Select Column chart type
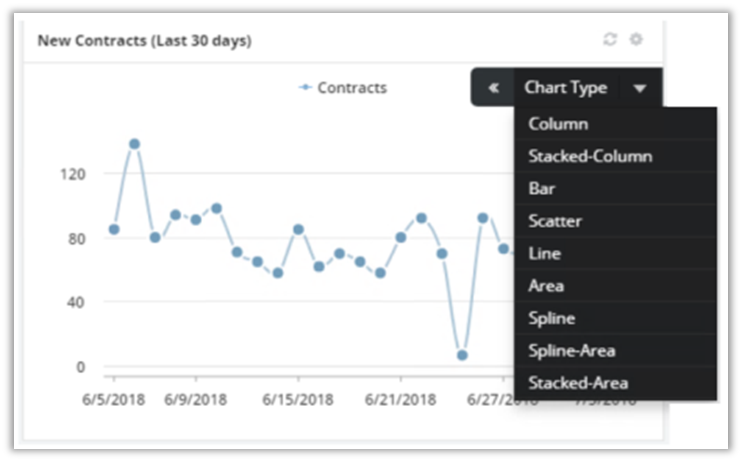The width and height of the screenshot is (742, 462). pos(558,124)
